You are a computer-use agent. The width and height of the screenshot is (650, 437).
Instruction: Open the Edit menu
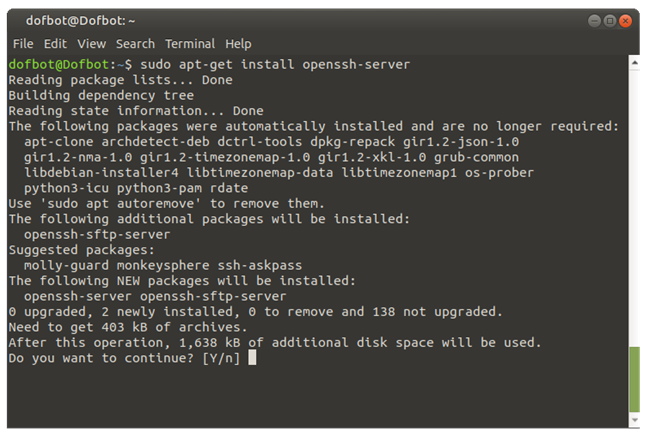55,44
